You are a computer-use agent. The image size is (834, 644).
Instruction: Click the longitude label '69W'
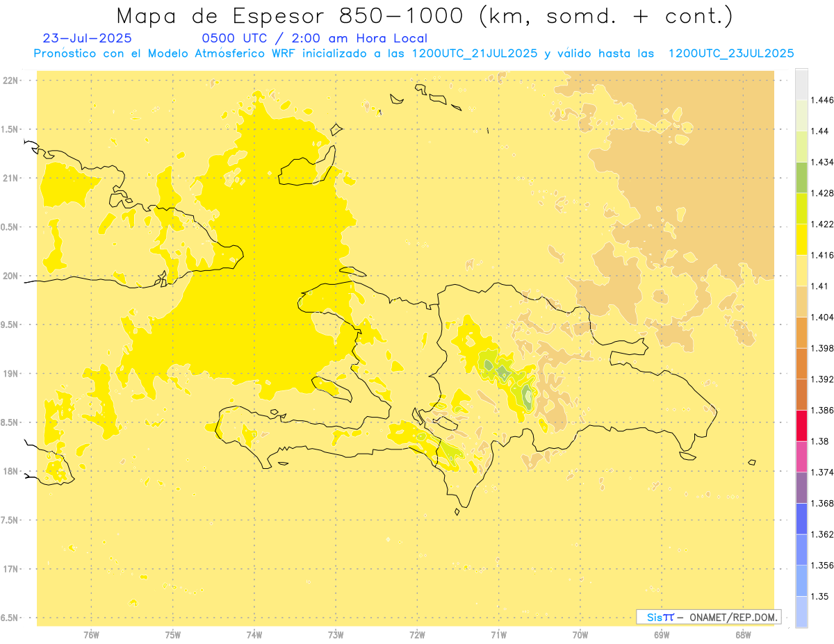coord(662,634)
